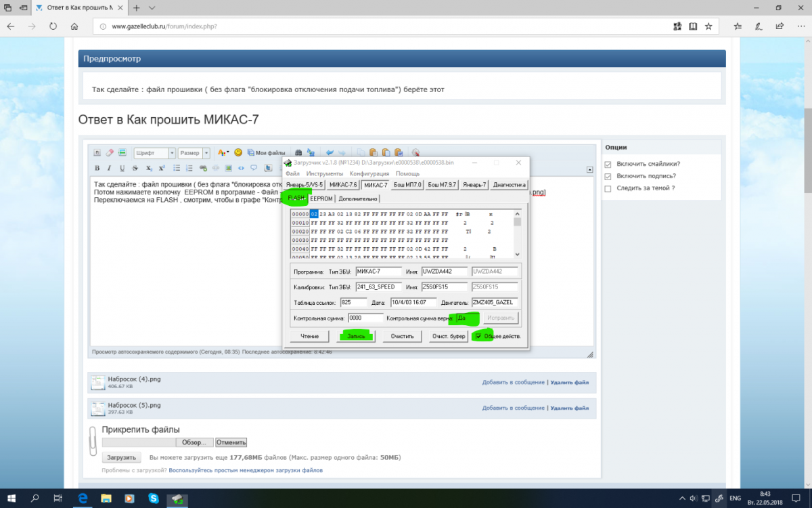Open the smiley emoticon picker
The height and width of the screenshot is (508, 812).
click(238, 152)
